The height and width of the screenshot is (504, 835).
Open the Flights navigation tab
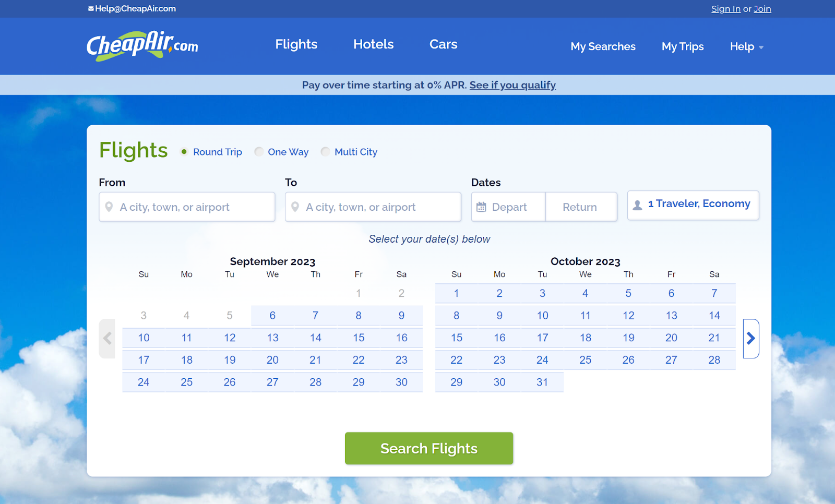point(296,44)
